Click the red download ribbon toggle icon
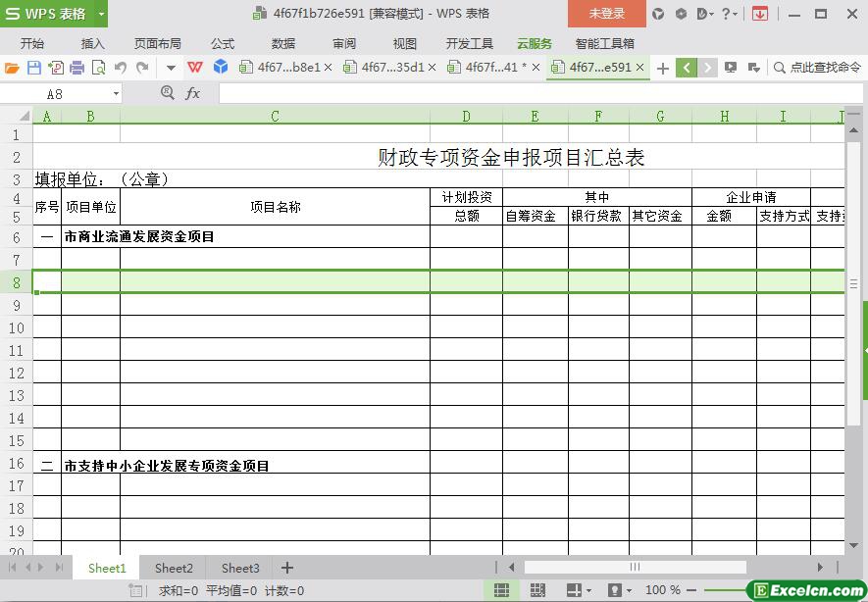Screen dimensions: 868x602 pyautogui.click(x=760, y=14)
